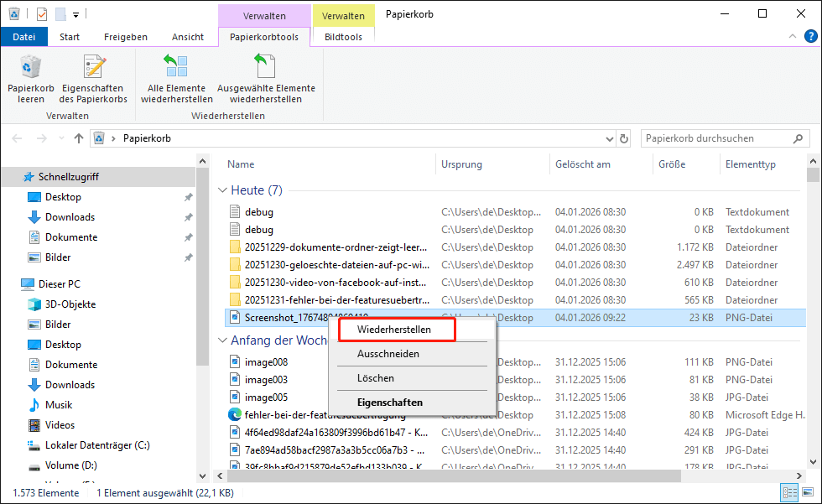Click the up-directory arrow button
The image size is (822, 504).
tap(79, 138)
